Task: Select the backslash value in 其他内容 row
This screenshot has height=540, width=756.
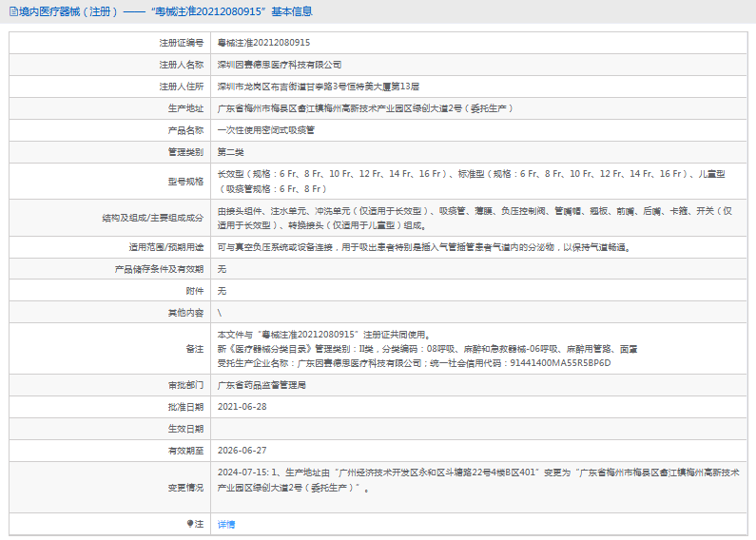Action: pyautogui.click(x=220, y=313)
